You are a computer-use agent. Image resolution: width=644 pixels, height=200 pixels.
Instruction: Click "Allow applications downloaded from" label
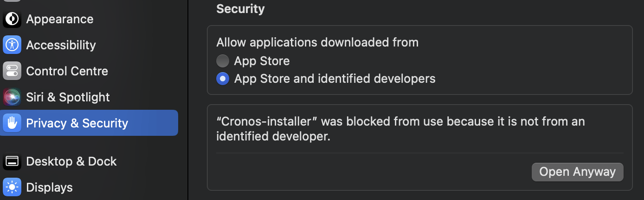[x=317, y=43]
